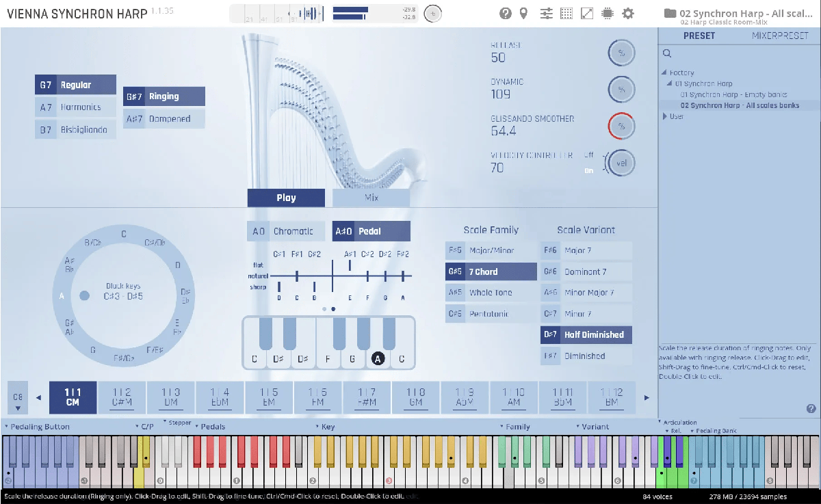Open the MIXERPRESET tab
The image size is (821, 504).
779,36
